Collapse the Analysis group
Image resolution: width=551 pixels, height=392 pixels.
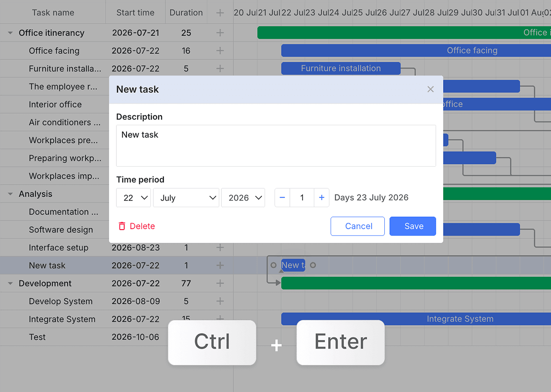pos(10,194)
